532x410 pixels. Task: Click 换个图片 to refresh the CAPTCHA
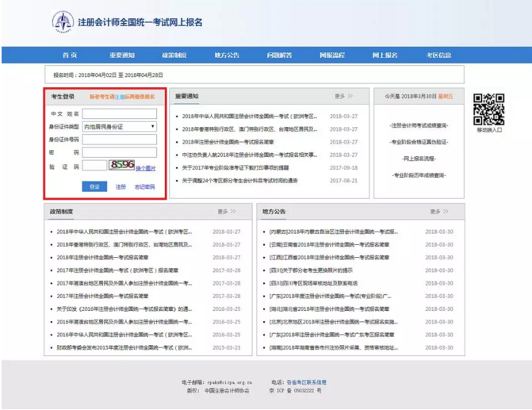click(146, 168)
